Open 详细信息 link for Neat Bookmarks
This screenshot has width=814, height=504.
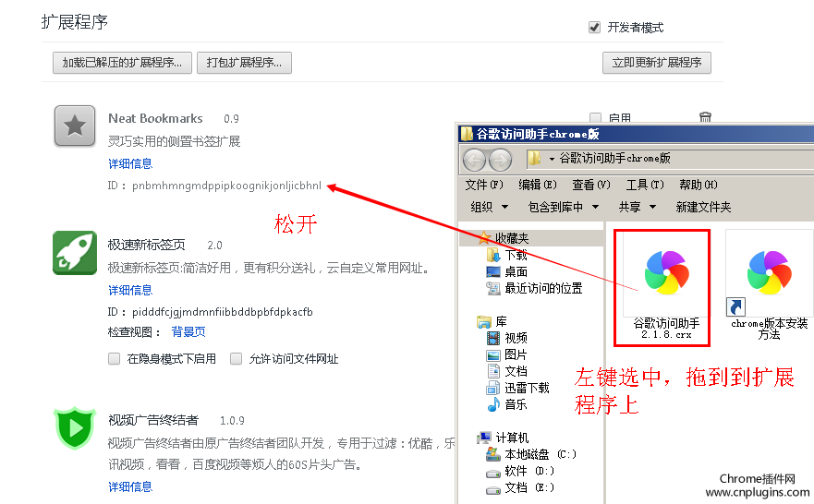tap(130, 164)
